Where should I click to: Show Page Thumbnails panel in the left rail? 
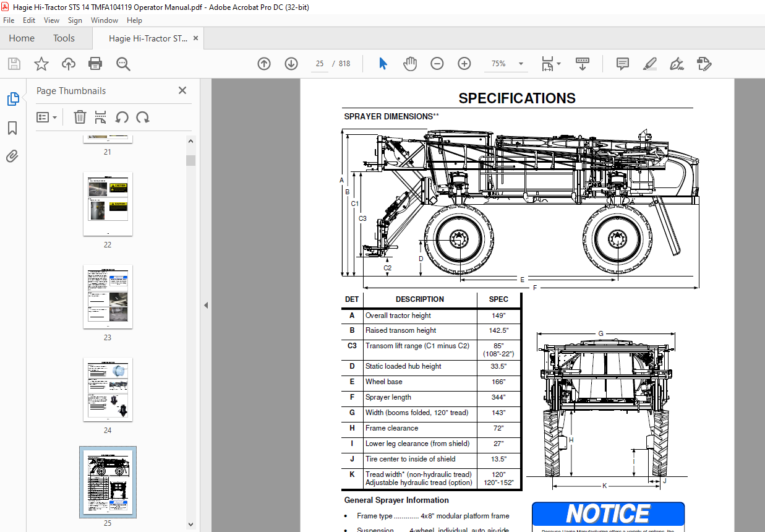point(13,99)
